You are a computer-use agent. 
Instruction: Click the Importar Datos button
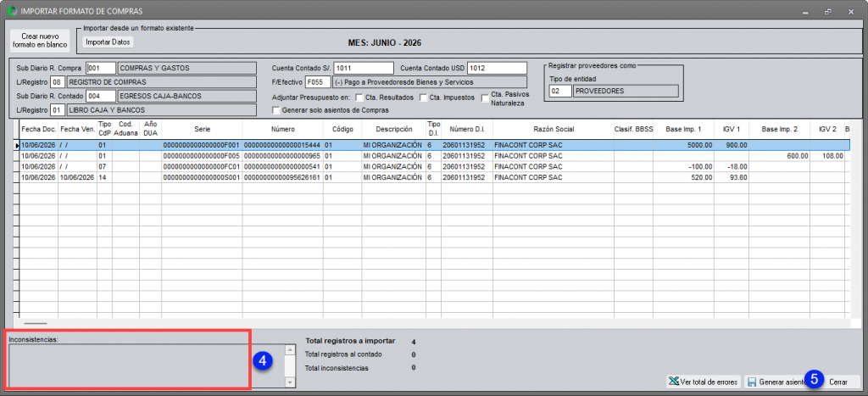[x=108, y=42]
